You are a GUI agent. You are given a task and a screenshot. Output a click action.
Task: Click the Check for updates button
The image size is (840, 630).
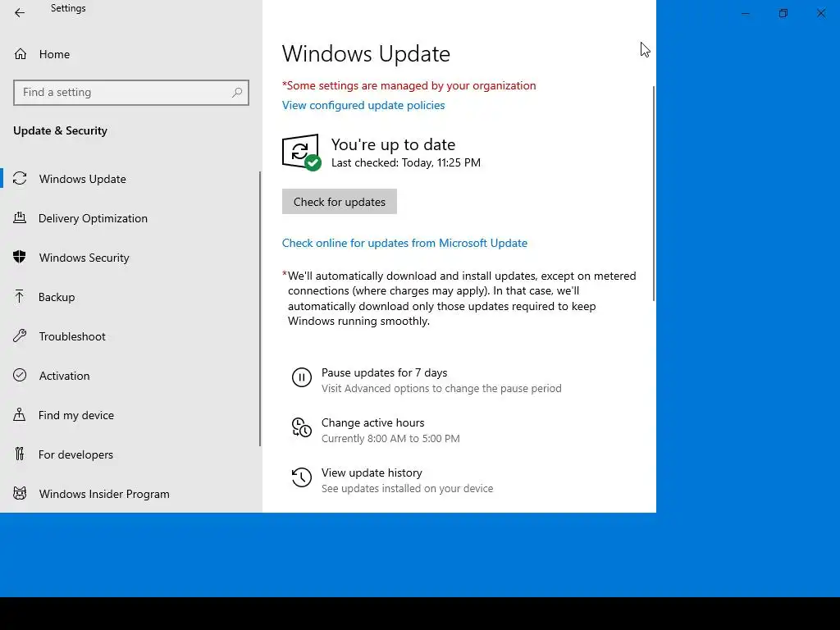point(339,202)
